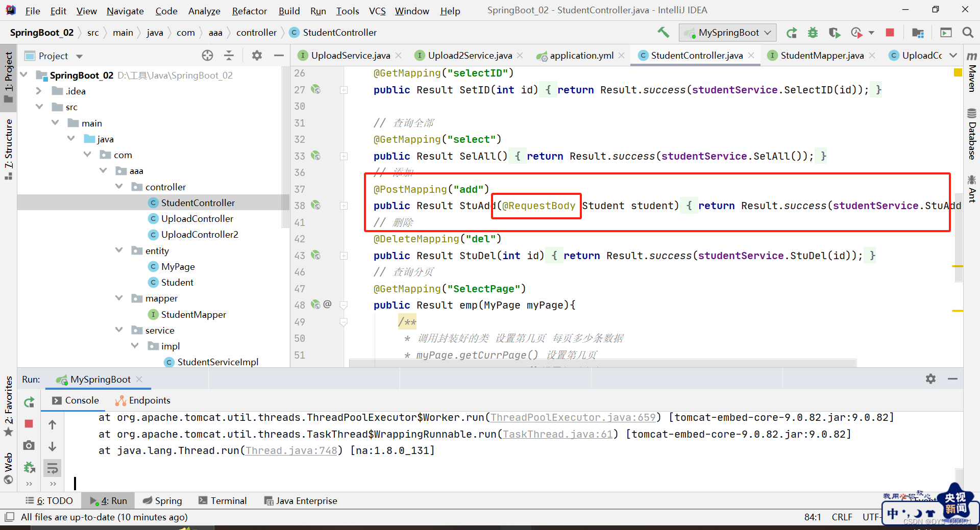Collapse the mapper package
Viewport: 980px width, 530px height.
coord(119,298)
